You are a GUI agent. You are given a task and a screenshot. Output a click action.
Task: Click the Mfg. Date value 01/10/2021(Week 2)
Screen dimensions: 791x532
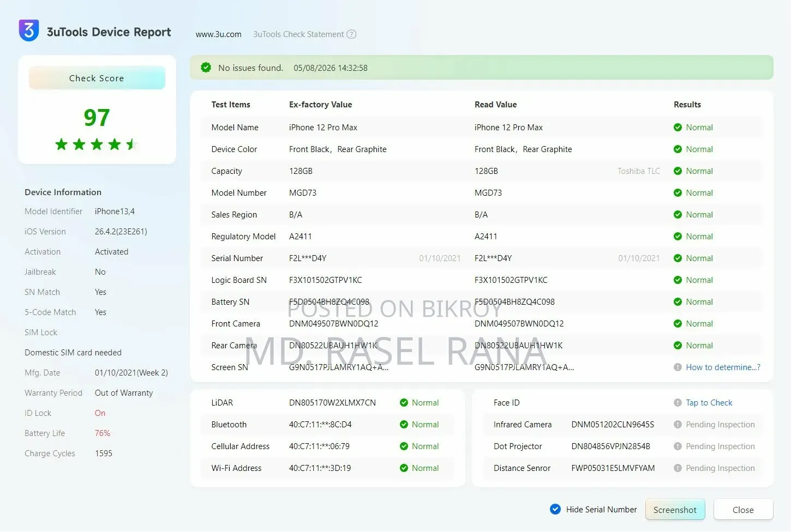pyautogui.click(x=131, y=373)
